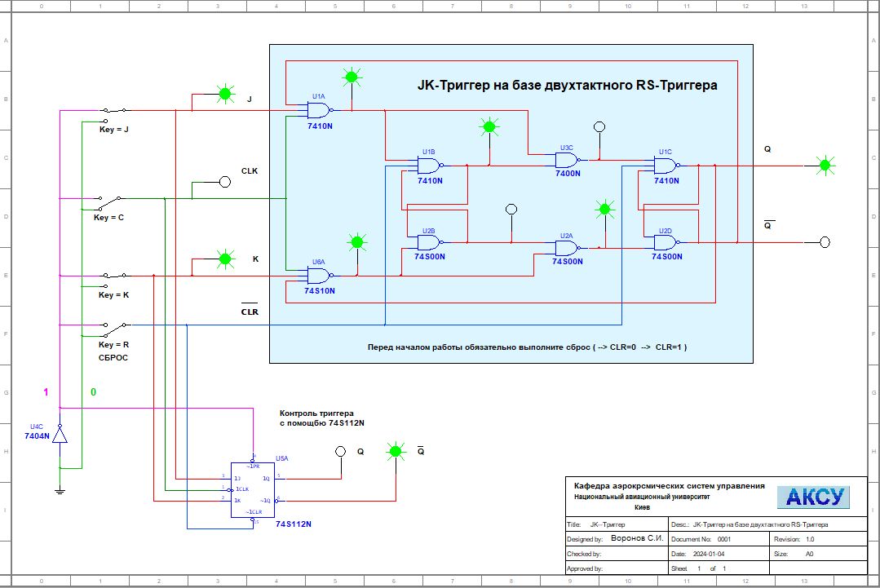Flip the Key = K switch
The image size is (880, 588).
coord(114,275)
